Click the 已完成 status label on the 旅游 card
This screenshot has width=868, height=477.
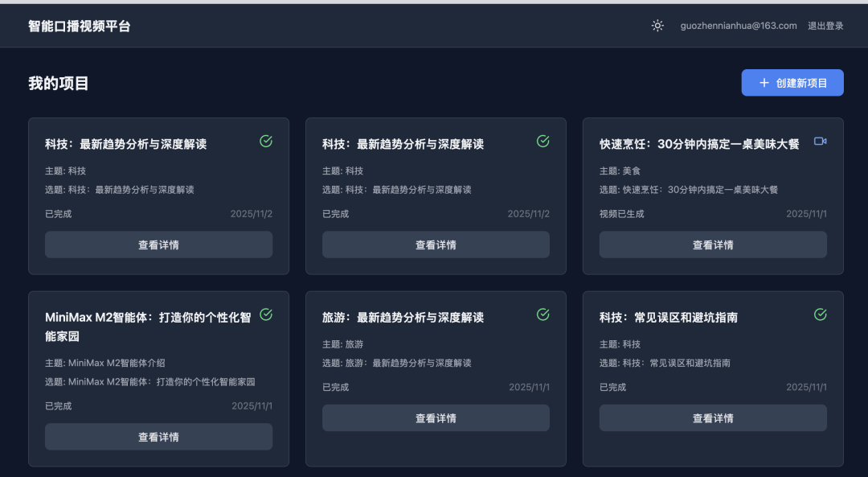point(338,386)
